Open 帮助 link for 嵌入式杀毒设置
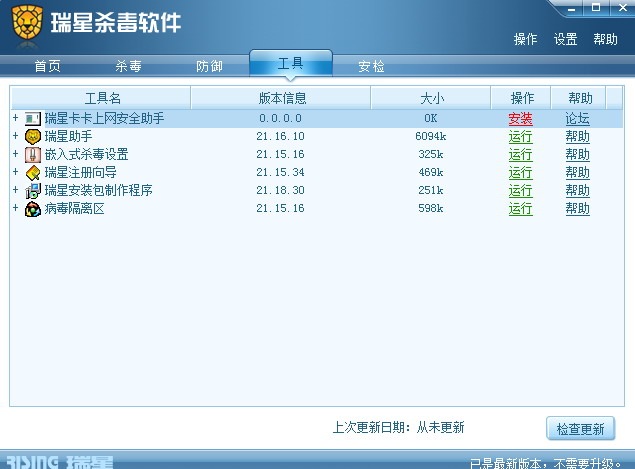This screenshot has width=635, height=469. 577,154
